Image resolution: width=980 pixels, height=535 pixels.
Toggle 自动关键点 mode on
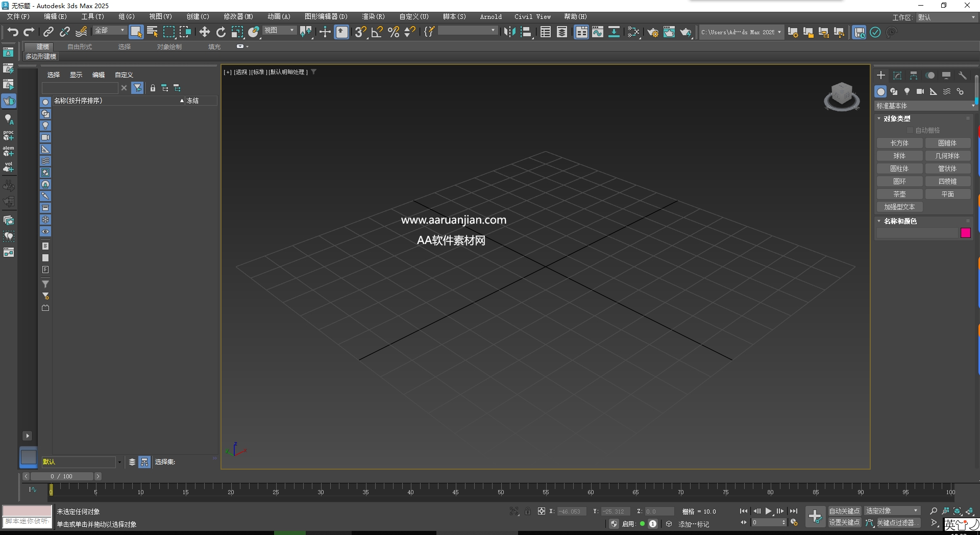844,510
